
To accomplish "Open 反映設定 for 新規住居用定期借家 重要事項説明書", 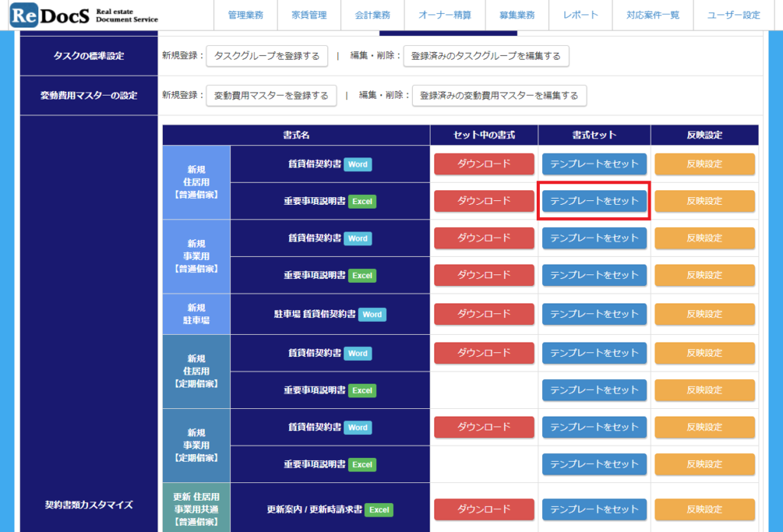I will click(x=704, y=390).
